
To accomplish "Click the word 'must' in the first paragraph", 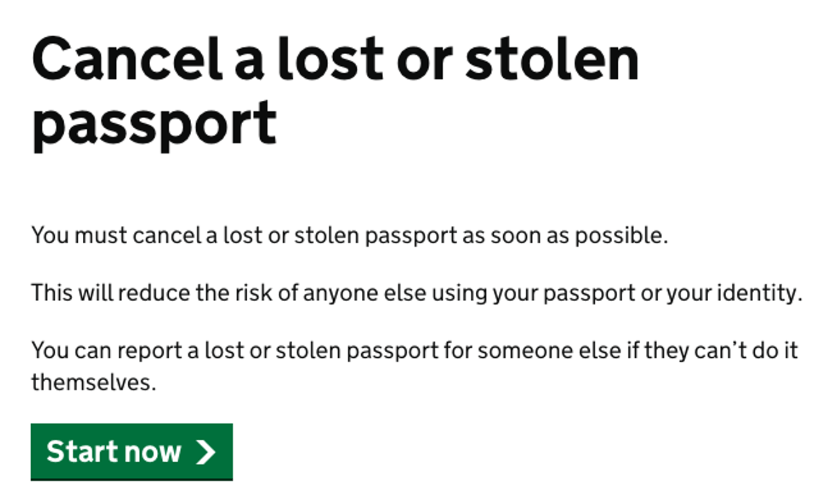I will tap(101, 236).
